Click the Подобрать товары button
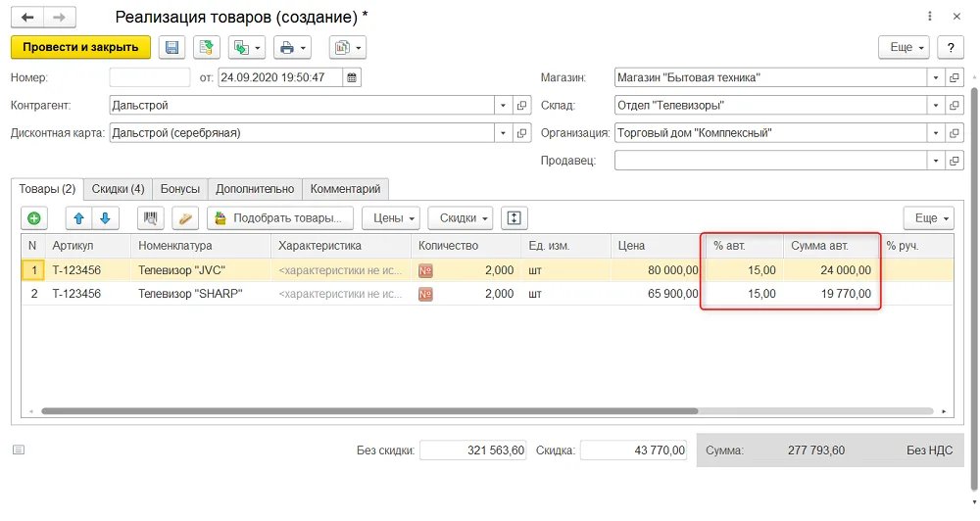The image size is (980, 521). 280,218
